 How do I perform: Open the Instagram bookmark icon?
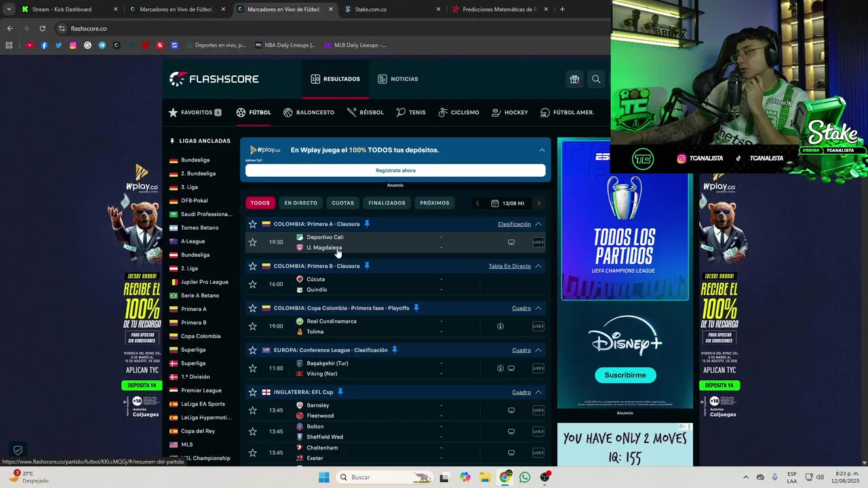[x=73, y=45]
